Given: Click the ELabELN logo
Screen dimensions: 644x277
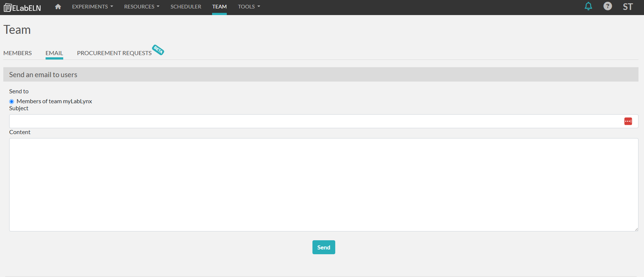Looking at the screenshot, I should click(x=22, y=8).
